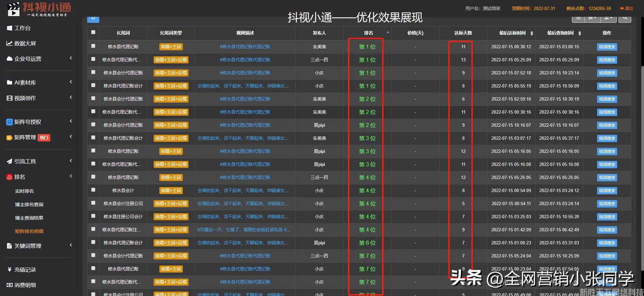644x296 pixels.
Task: Sort by 排名 column arrow
Action: click(x=388, y=33)
